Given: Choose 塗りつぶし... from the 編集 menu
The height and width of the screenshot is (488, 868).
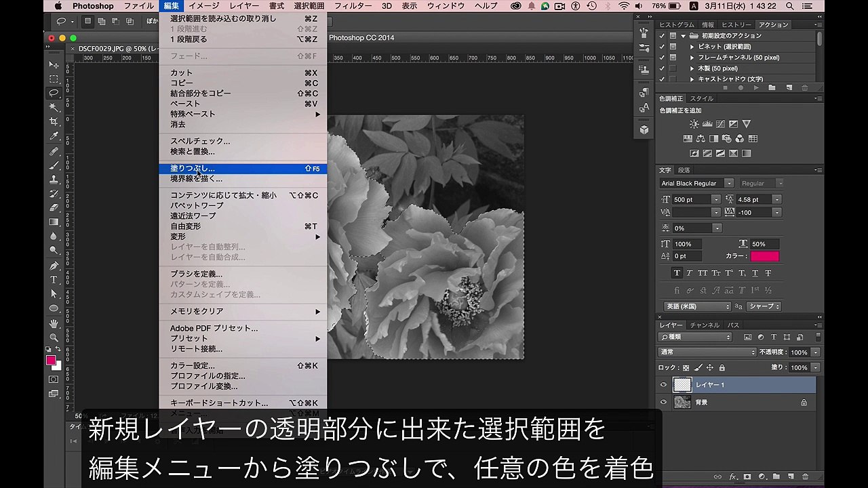Looking at the screenshot, I should point(243,168).
